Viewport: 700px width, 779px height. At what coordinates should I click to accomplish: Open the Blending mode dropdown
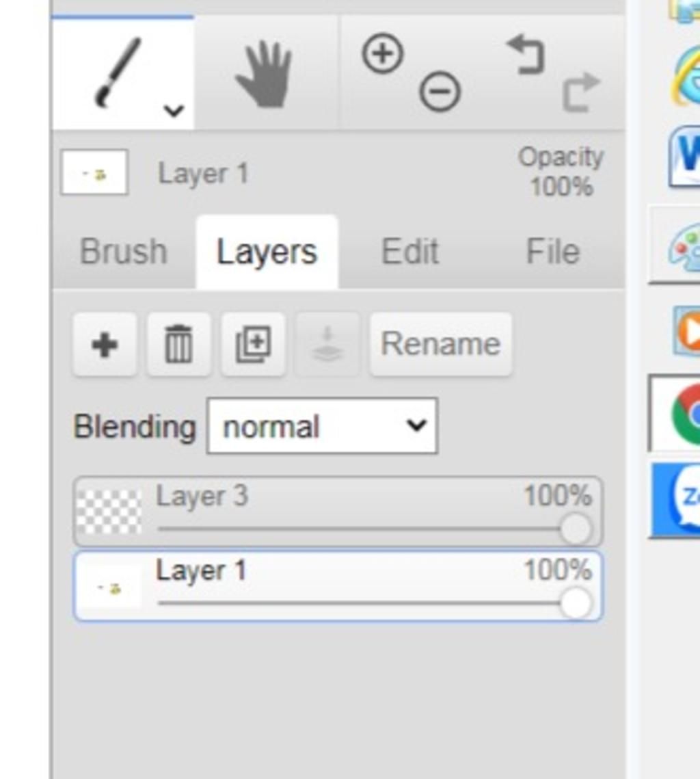pyautogui.click(x=322, y=426)
